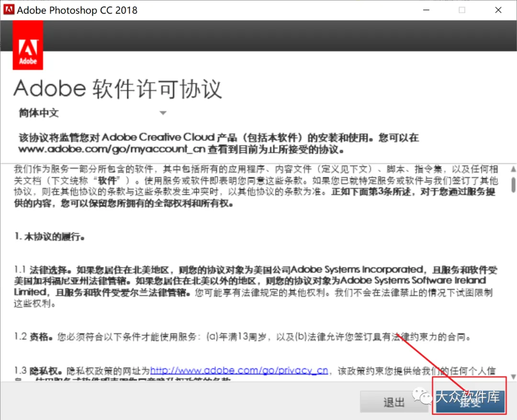517x420 pixels.
Task: Click the license text scroll-up arrow
Action: (513, 169)
